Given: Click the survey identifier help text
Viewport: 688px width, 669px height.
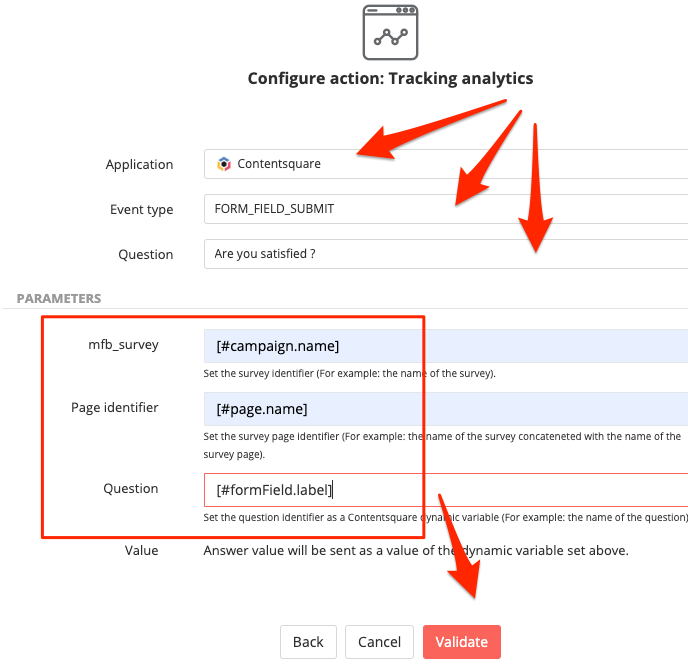Looking at the screenshot, I should tap(349, 373).
